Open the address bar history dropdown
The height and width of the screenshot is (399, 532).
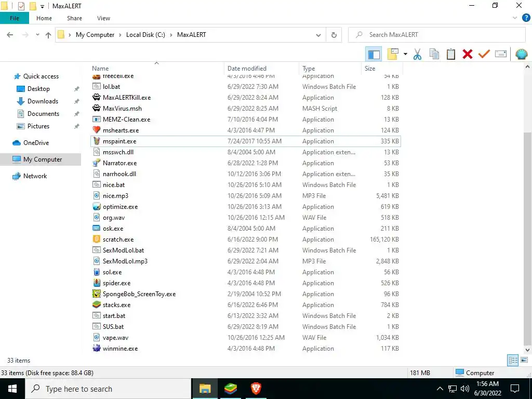[x=318, y=35]
